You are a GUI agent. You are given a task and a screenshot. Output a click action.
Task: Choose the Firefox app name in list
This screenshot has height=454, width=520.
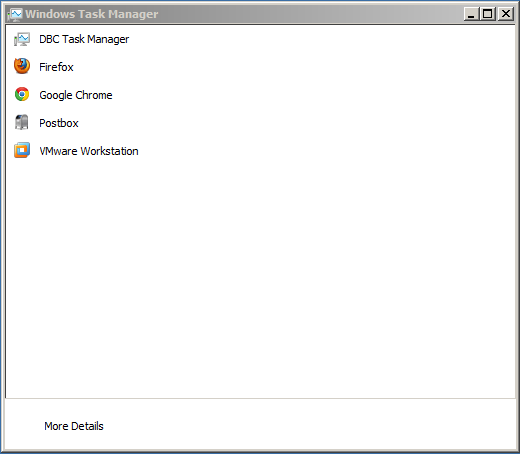[x=56, y=67]
